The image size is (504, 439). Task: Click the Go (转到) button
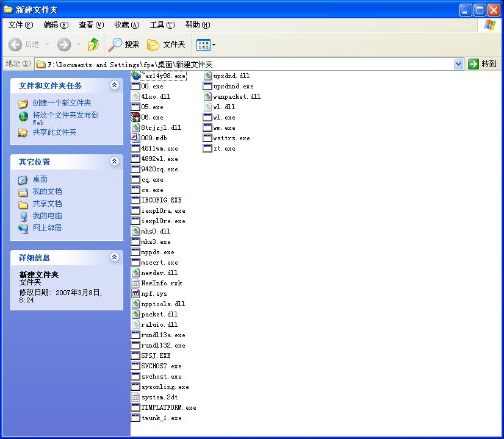pyautogui.click(x=483, y=64)
